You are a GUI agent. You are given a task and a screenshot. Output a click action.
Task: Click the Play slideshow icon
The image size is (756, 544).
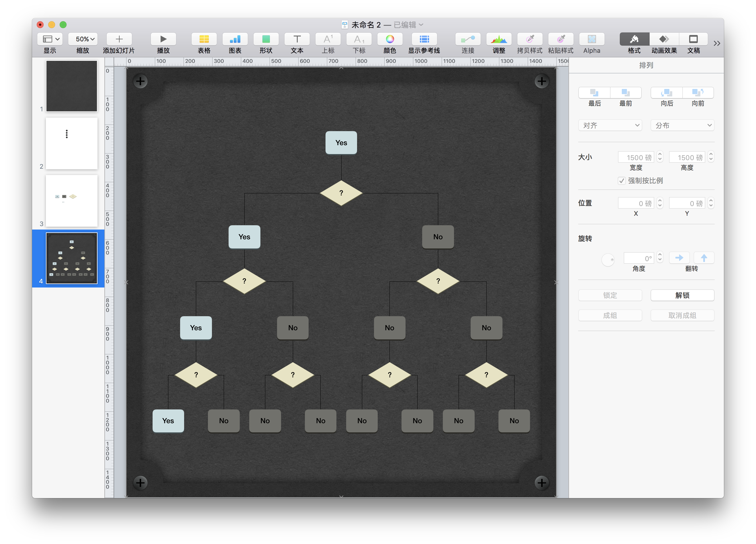pos(163,39)
